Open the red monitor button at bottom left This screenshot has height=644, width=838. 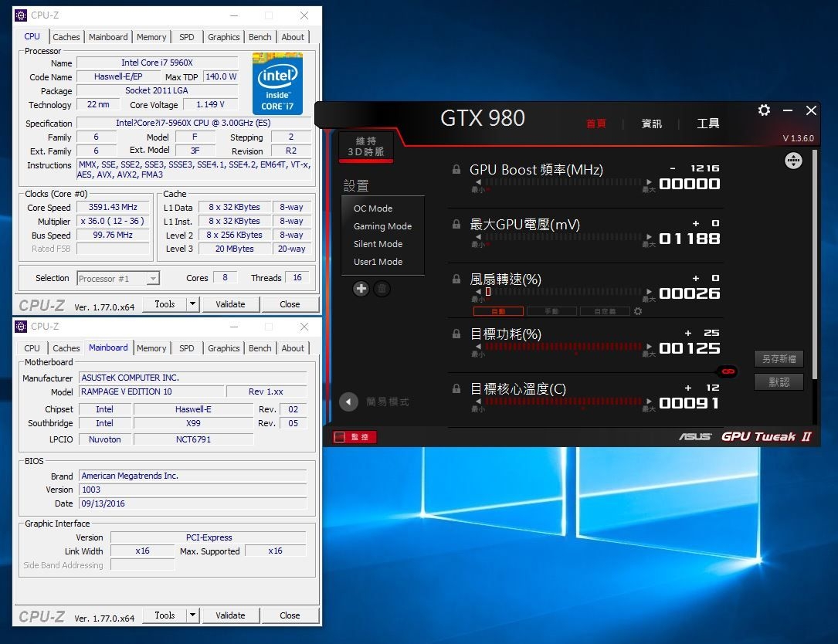coord(355,437)
